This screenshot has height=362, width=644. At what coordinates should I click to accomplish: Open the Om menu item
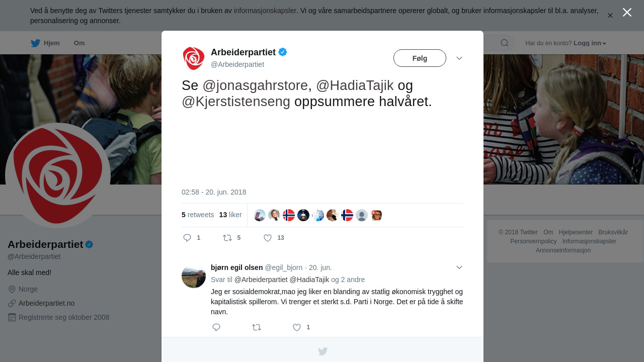pyautogui.click(x=79, y=43)
